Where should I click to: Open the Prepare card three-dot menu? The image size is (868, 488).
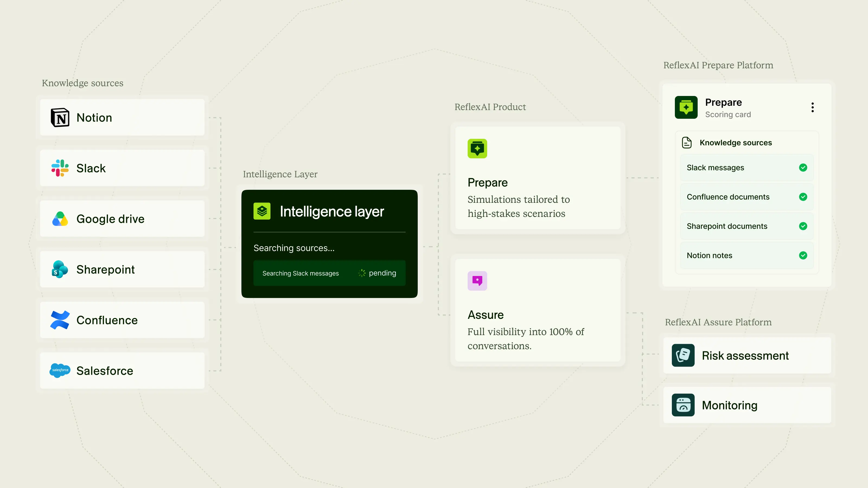pos(812,107)
